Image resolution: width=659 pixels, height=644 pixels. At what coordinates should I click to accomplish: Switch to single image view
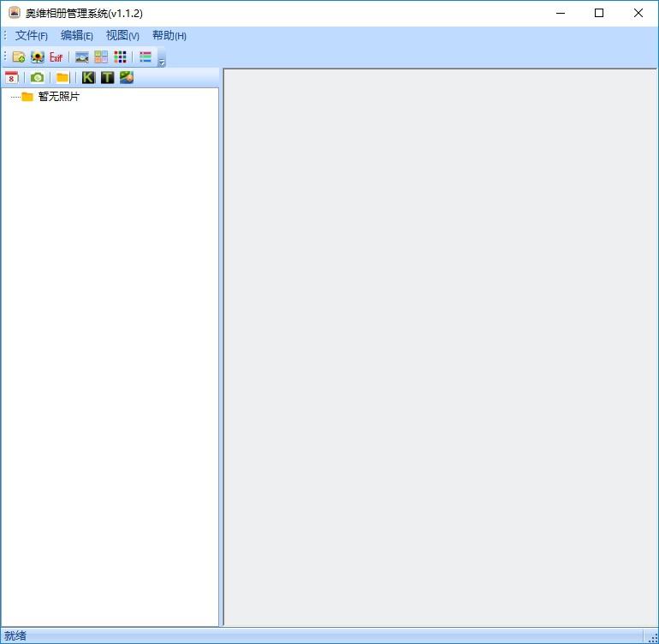click(82, 57)
